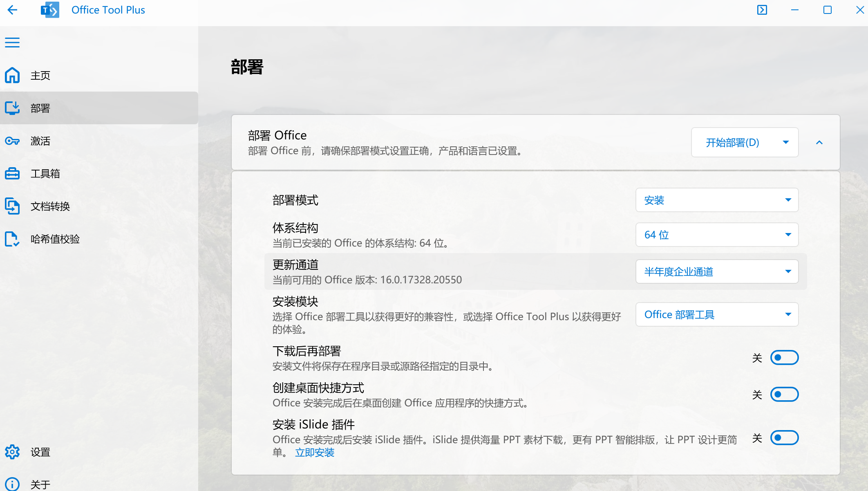The width and height of the screenshot is (868, 491).
Task: Click the document conversion (文档转换) icon
Action: pos(12,206)
